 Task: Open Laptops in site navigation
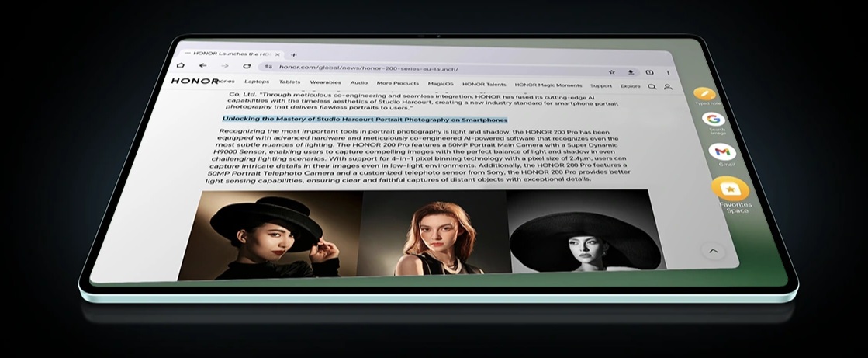pos(257,82)
